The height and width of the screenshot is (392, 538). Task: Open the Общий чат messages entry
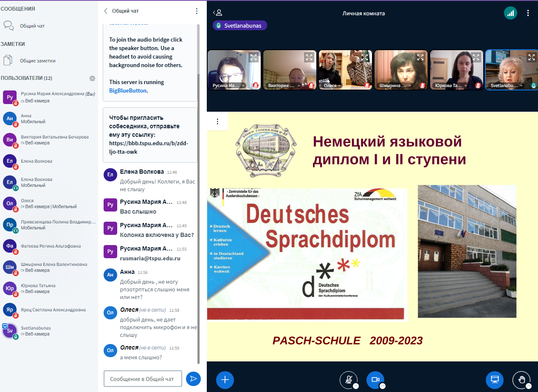49,26
